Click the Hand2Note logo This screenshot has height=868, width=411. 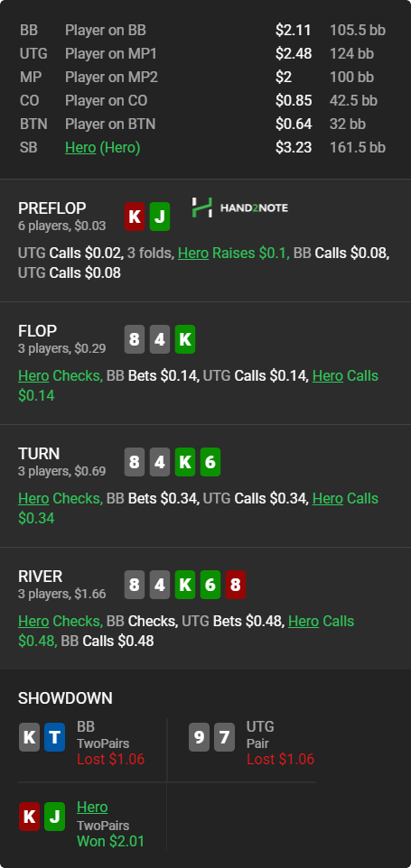click(x=240, y=208)
